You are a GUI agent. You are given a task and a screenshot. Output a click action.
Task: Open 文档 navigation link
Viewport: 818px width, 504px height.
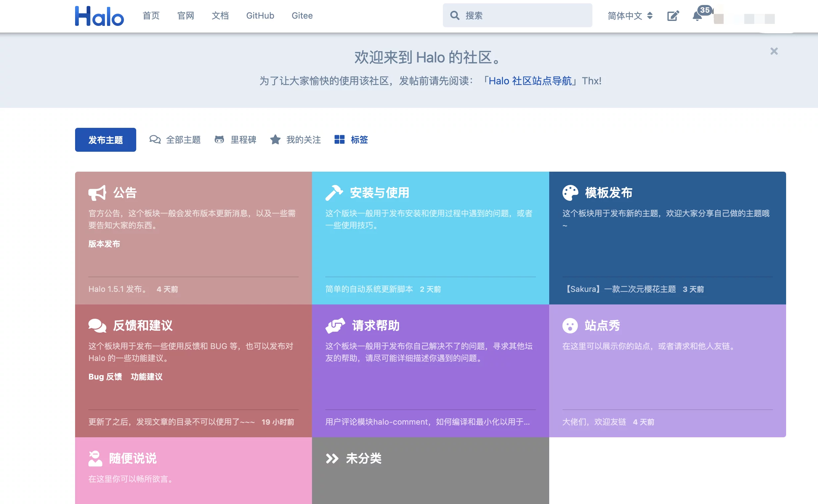point(220,16)
